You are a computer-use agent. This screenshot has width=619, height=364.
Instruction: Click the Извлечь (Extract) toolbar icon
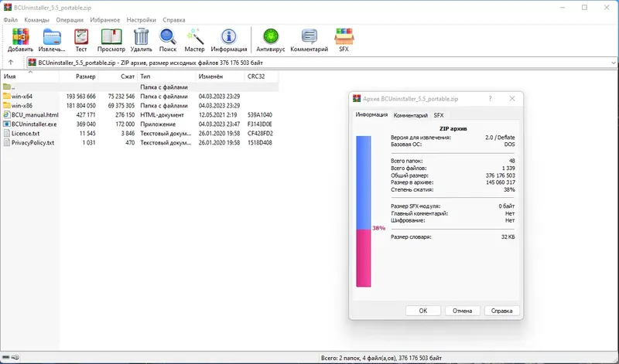[x=52, y=40]
